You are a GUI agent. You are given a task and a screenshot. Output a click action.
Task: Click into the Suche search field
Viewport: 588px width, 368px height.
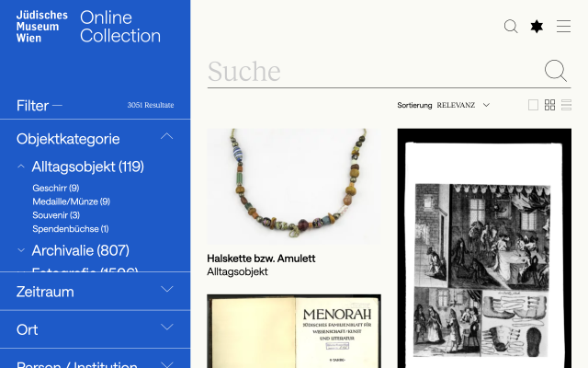click(375, 72)
